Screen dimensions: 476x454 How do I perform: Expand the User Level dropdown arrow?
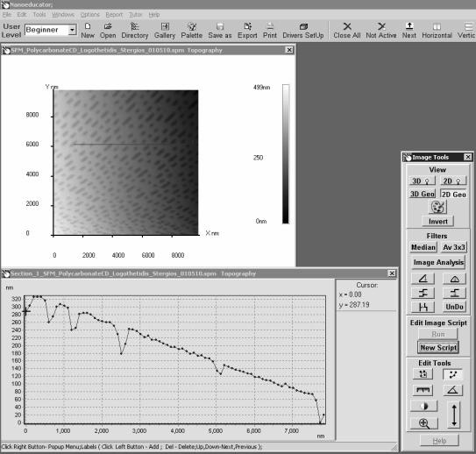click(x=72, y=30)
